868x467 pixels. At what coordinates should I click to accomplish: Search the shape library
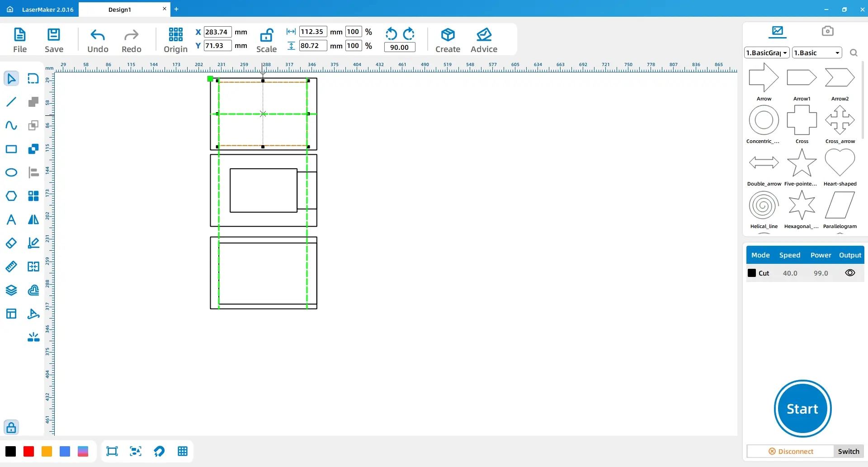854,52
